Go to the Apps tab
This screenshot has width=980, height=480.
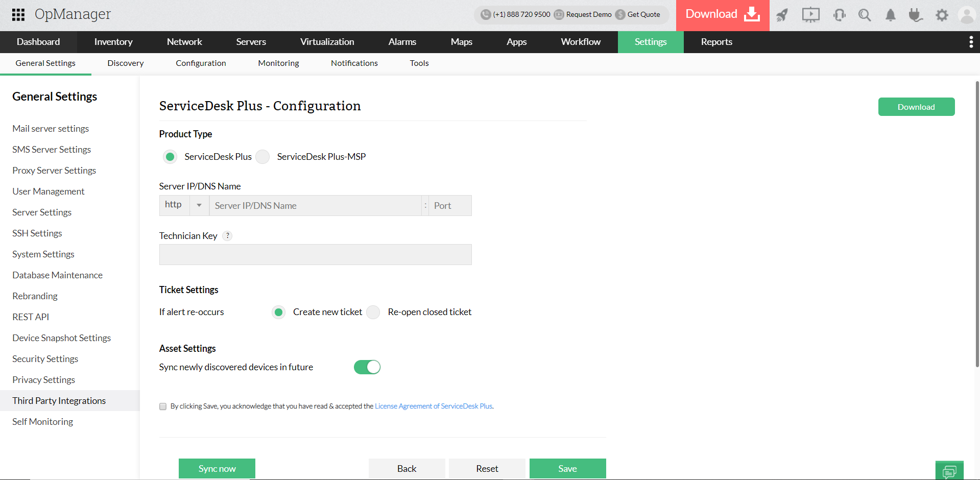(x=517, y=42)
